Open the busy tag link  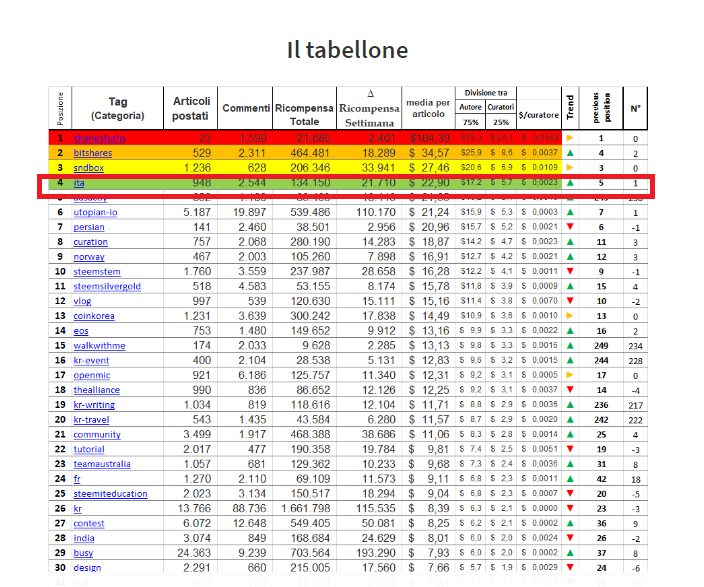tap(84, 553)
